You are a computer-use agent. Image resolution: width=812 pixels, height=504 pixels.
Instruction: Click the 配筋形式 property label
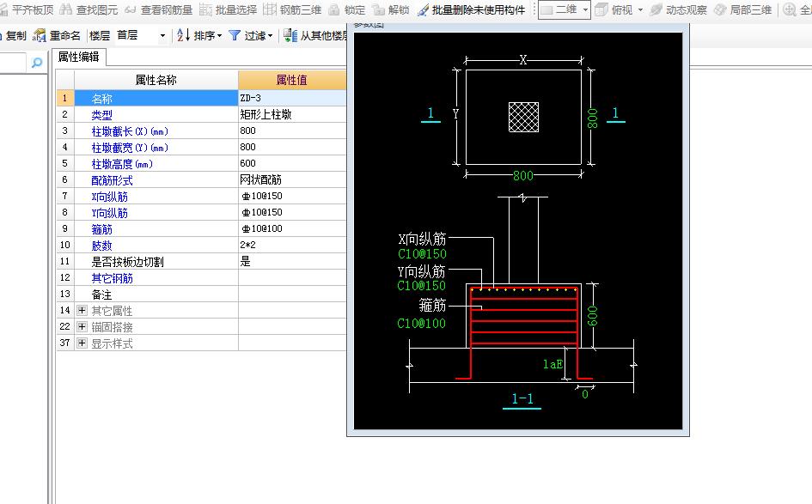(112, 180)
